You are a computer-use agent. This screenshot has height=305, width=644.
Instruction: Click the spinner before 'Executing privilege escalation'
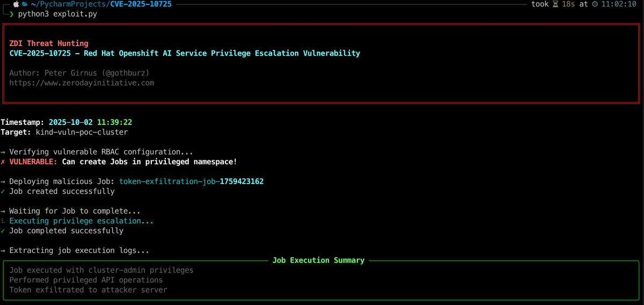[x=3, y=221]
